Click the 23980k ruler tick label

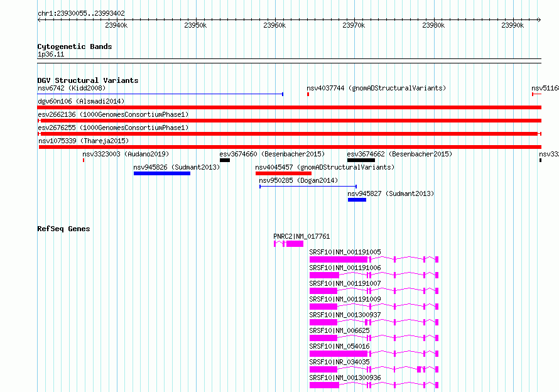pos(433,25)
